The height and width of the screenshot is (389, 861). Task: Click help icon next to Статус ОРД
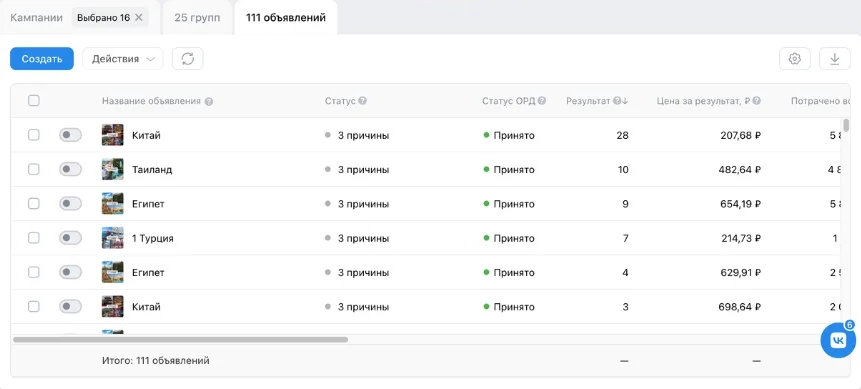[x=542, y=101]
